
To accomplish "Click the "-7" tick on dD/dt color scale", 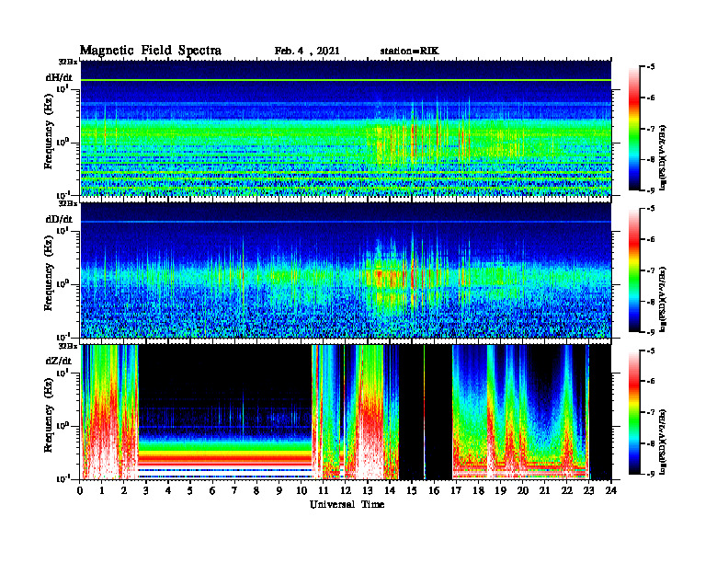I will [651, 270].
